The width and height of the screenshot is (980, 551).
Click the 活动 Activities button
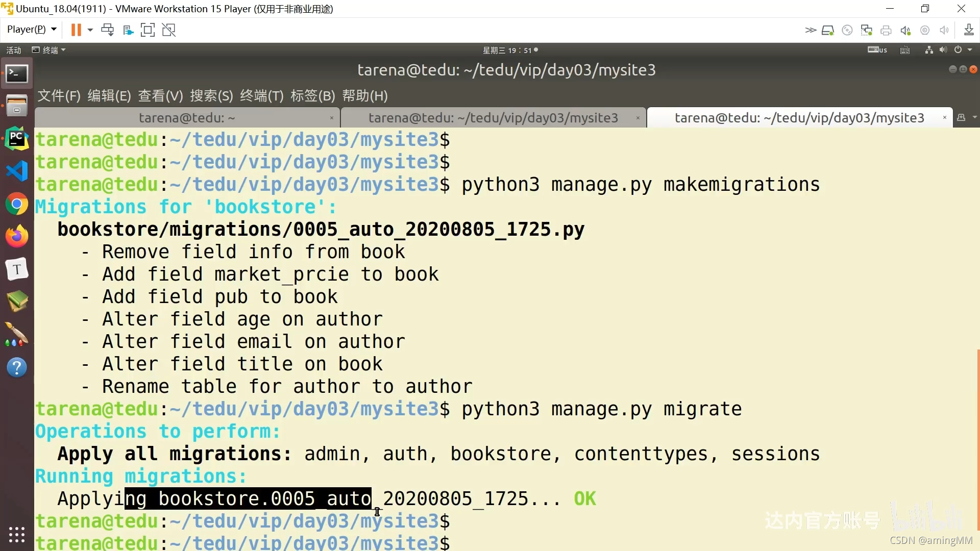click(x=14, y=50)
